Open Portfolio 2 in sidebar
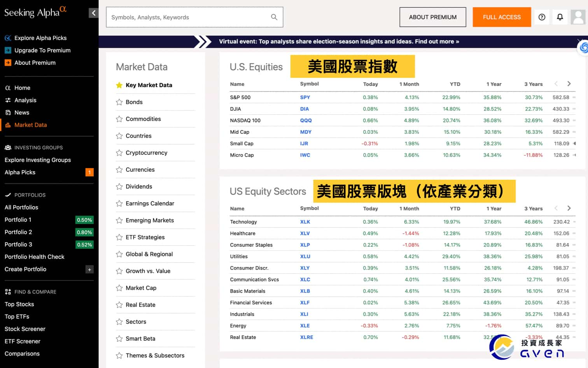This screenshot has width=588, height=368. [x=18, y=232]
